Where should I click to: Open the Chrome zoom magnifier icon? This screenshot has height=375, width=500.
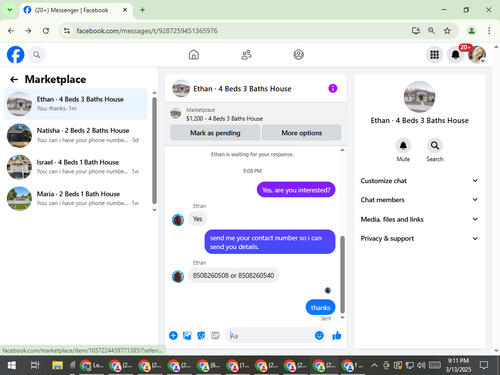[x=431, y=31]
